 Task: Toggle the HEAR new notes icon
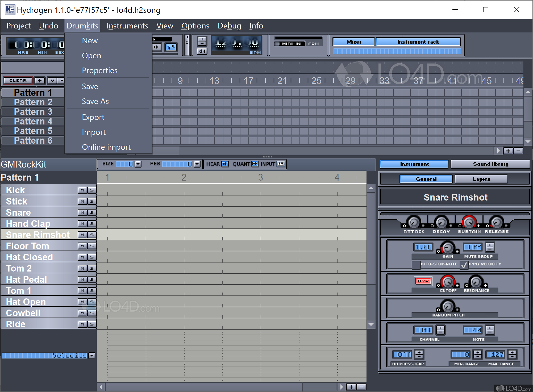(225, 164)
